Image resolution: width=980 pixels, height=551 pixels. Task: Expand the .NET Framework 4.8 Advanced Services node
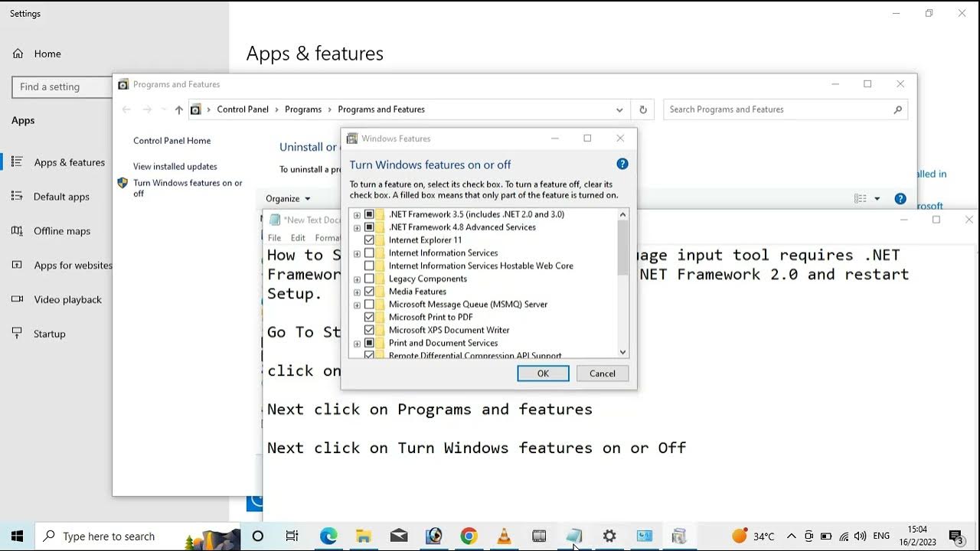click(357, 228)
